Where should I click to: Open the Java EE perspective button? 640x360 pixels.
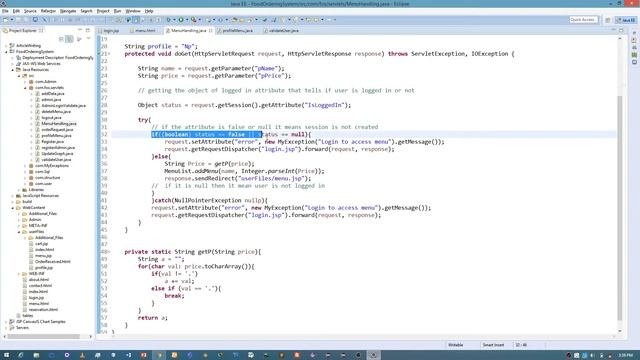(625, 20)
